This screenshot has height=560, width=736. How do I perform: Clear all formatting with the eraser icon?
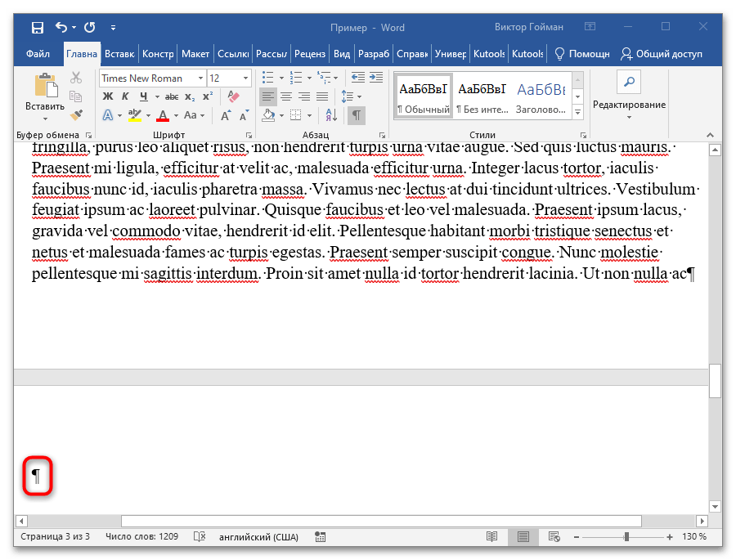[233, 96]
